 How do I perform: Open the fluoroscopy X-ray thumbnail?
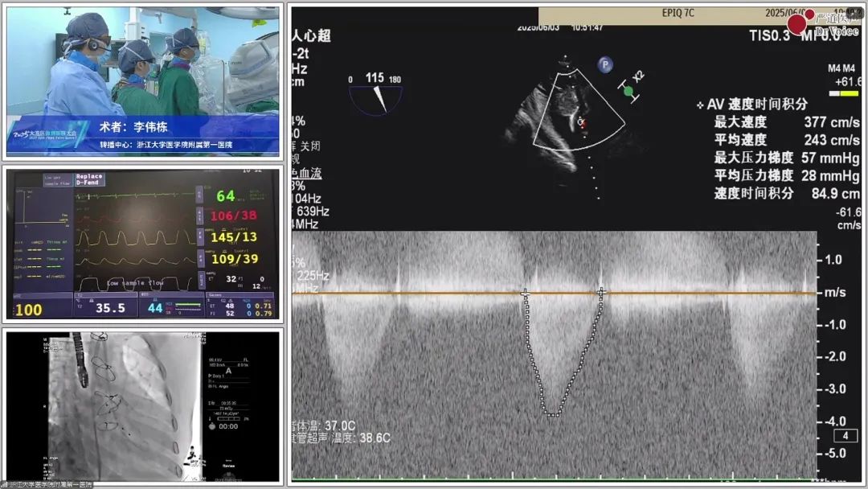coord(143,406)
